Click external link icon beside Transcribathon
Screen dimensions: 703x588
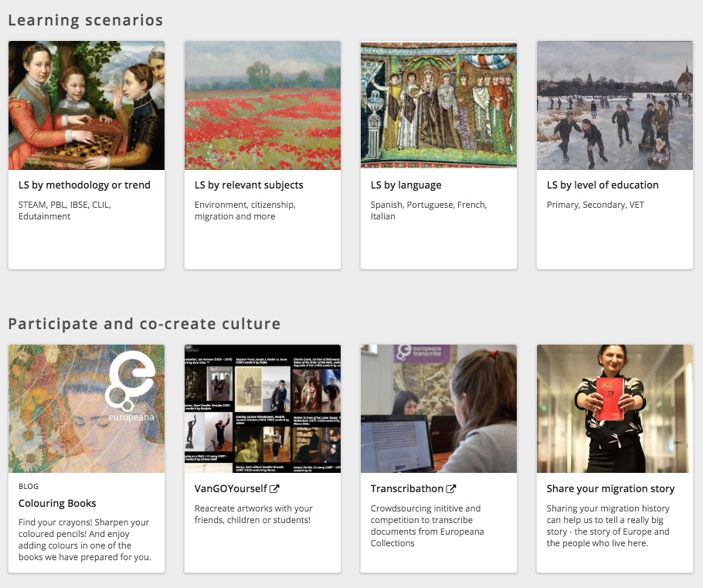(x=451, y=489)
